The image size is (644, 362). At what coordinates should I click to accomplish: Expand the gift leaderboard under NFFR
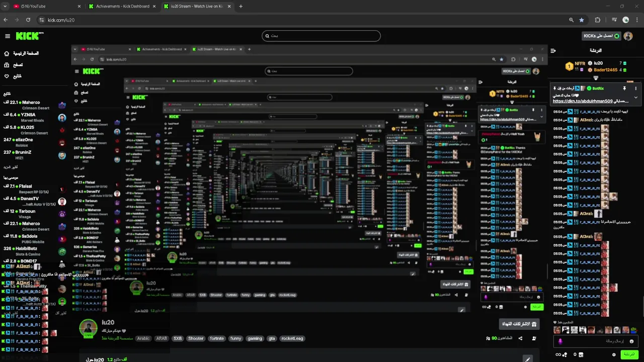coord(596,78)
